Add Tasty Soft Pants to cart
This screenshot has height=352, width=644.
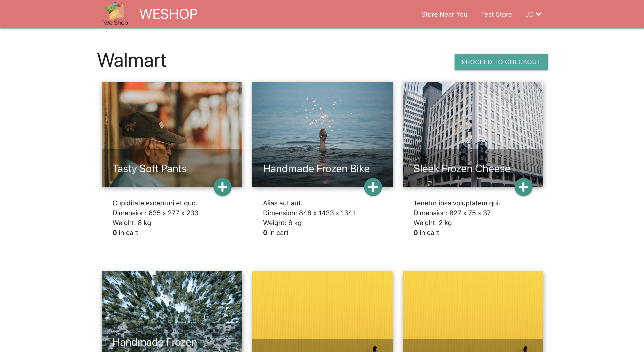pos(222,187)
